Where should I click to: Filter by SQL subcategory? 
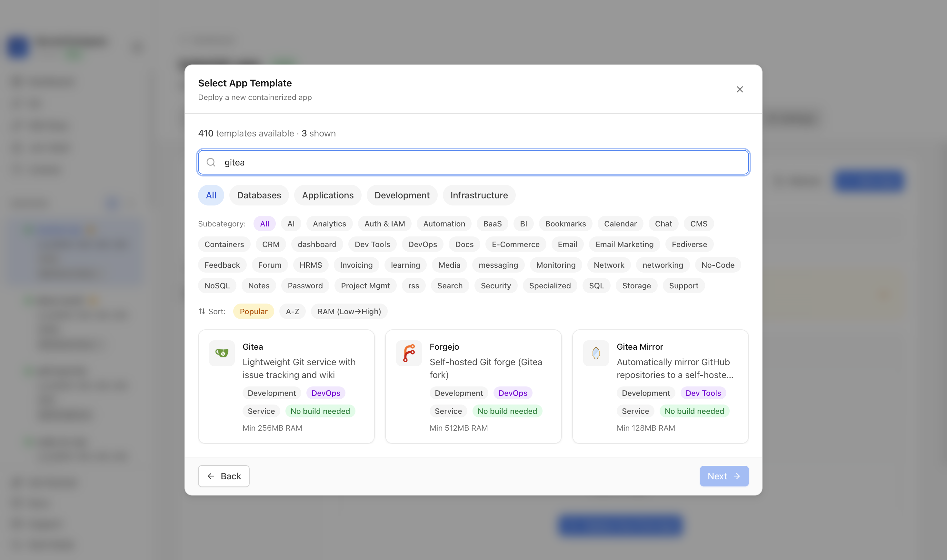pyautogui.click(x=596, y=286)
